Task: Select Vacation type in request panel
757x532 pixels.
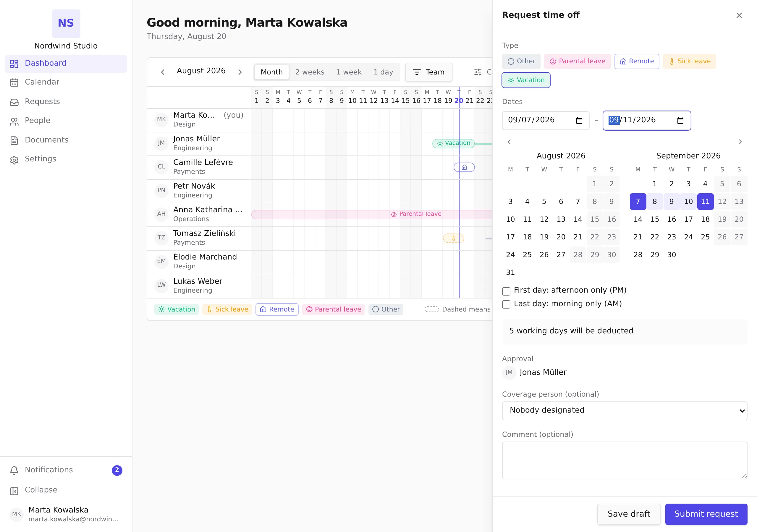Action: (526, 80)
